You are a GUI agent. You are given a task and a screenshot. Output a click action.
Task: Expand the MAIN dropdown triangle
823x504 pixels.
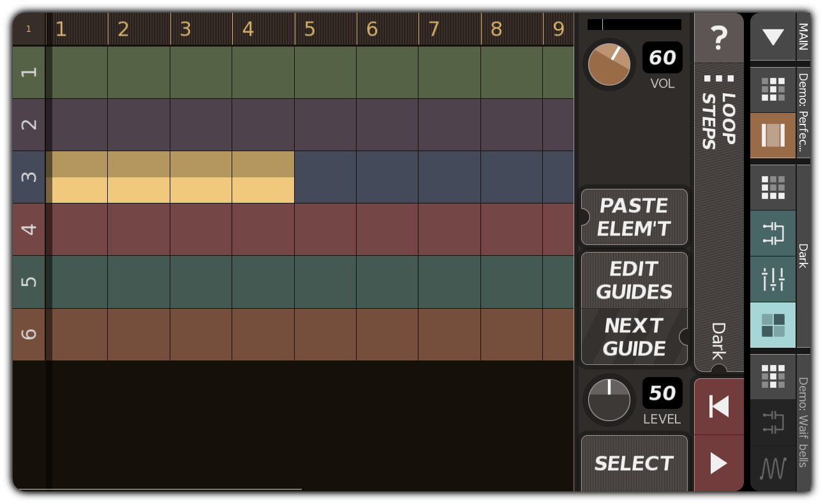(x=773, y=37)
